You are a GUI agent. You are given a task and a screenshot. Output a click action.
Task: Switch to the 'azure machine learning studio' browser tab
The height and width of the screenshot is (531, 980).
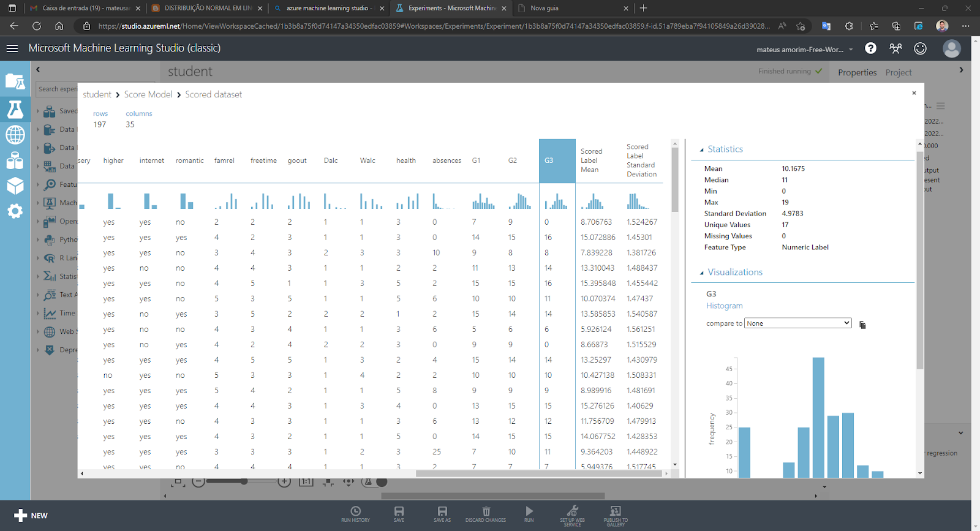pos(329,9)
